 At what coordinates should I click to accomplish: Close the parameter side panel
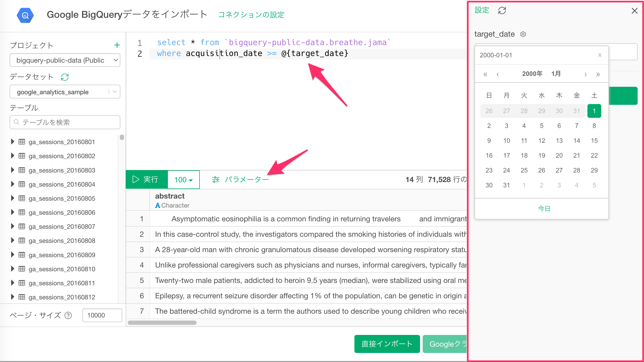click(x=634, y=11)
